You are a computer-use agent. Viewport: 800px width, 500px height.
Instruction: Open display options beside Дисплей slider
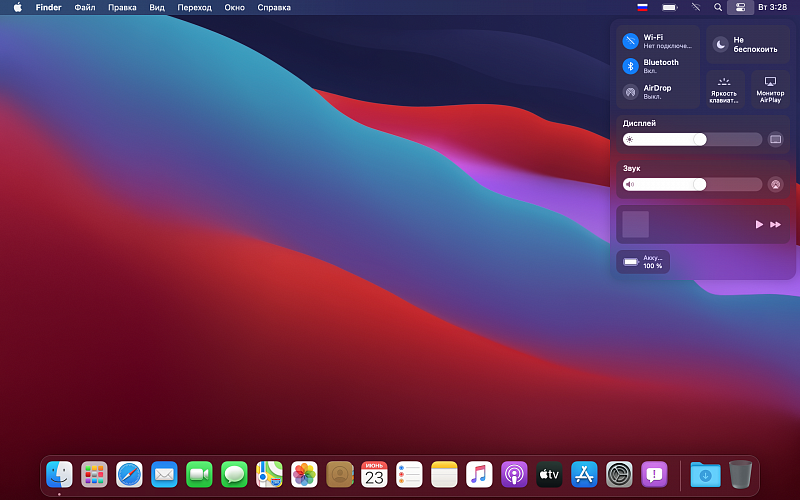(x=775, y=140)
